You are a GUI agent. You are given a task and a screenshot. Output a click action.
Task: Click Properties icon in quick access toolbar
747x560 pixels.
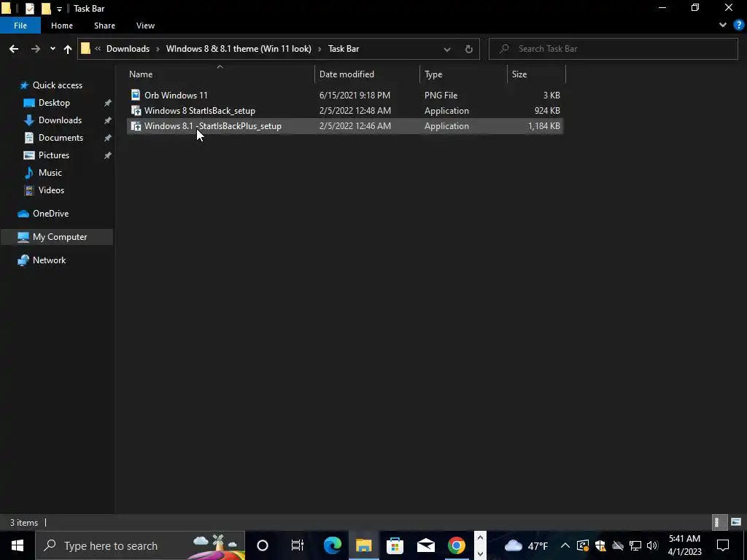[29, 9]
